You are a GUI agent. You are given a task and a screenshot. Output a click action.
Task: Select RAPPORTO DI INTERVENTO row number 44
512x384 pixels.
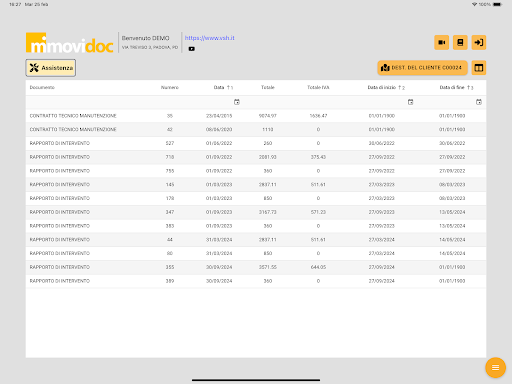[x=256, y=240]
